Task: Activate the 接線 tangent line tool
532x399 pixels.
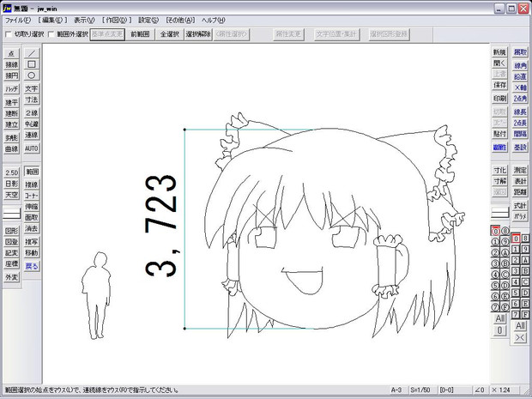Action: point(11,64)
